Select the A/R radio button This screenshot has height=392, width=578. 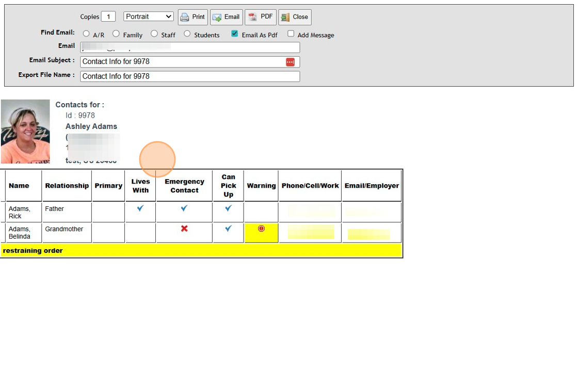(86, 34)
